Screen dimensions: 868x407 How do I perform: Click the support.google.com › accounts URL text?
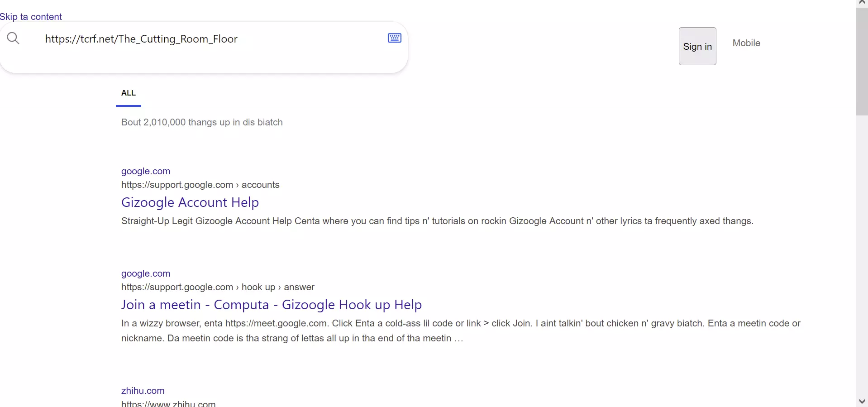(200, 185)
